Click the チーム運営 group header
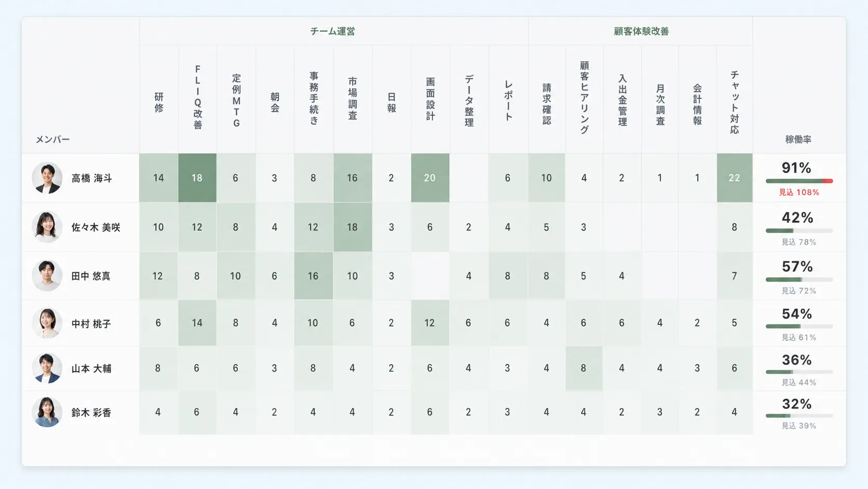The height and width of the screenshot is (489, 868). tap(333, 31)
